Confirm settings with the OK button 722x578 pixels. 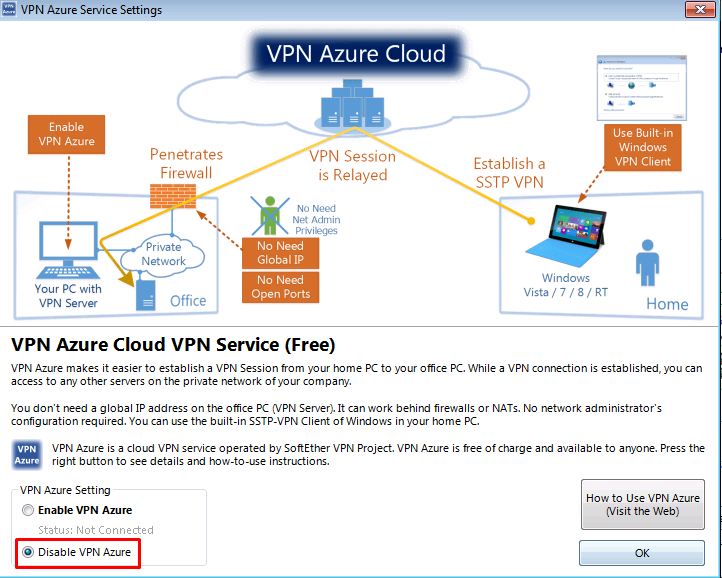[642, 553]
